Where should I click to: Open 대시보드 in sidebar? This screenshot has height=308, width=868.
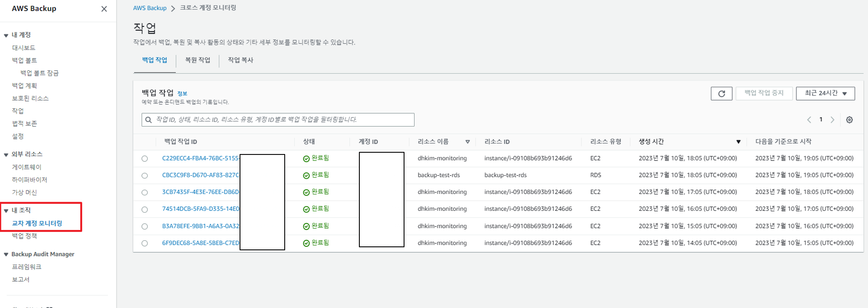pyautogui.click(x=24, y=48)
